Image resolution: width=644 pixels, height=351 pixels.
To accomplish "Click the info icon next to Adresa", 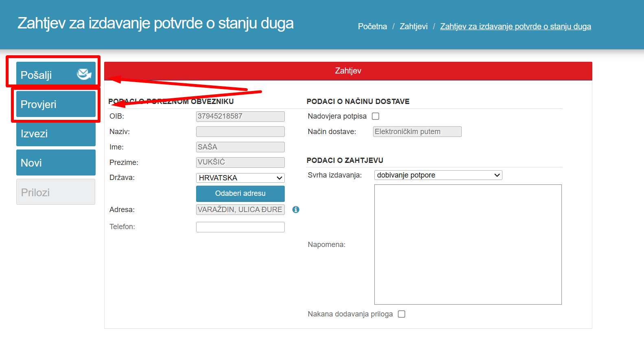I will tap(296, 210).
